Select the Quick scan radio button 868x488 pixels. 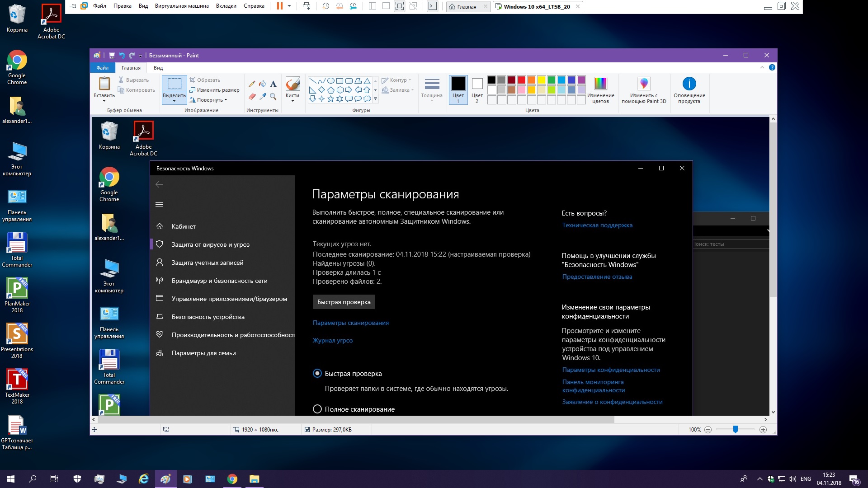(x=317, y=374)
